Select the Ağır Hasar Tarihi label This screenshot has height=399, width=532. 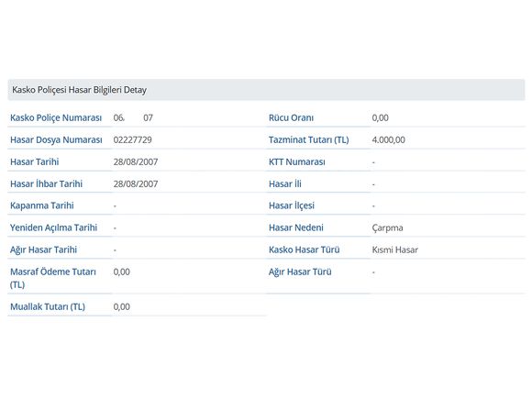click(43, 249)
